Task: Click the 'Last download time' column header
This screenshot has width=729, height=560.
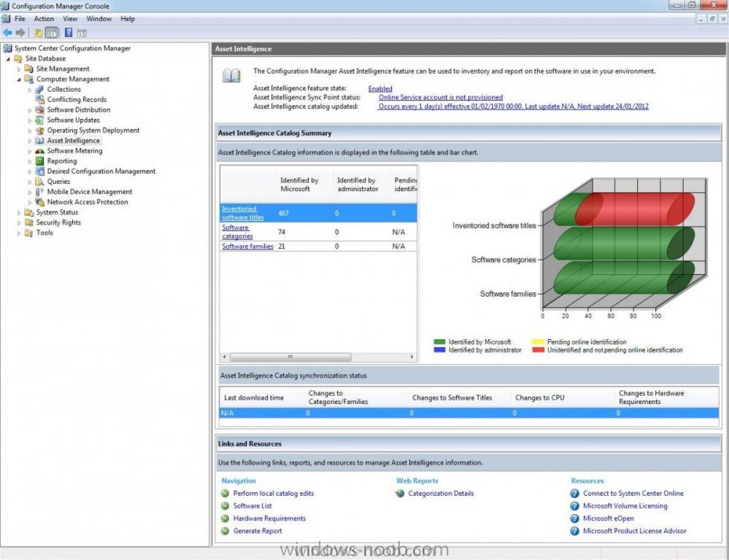Action: [262, 397]
